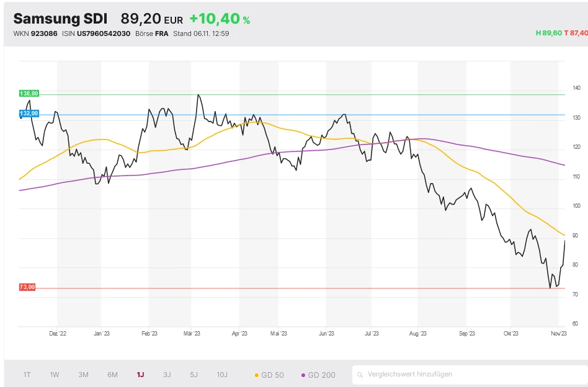The height and width of the screenshot is (387, 588).
Task: Select the 5J timeframe
Action: (x=194, y=375)
